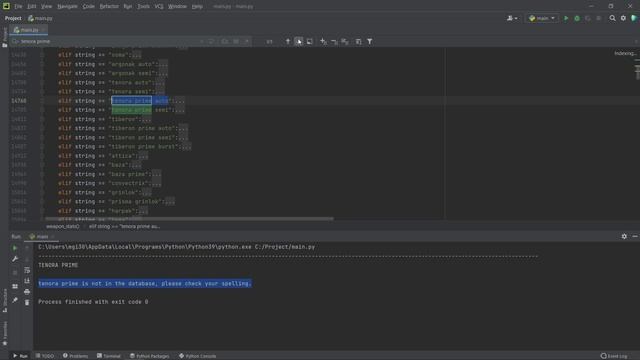Open the TODO tool window
The height and width of the screenshot is (360, 640).
pyautogui.click(x=44, y=356)
